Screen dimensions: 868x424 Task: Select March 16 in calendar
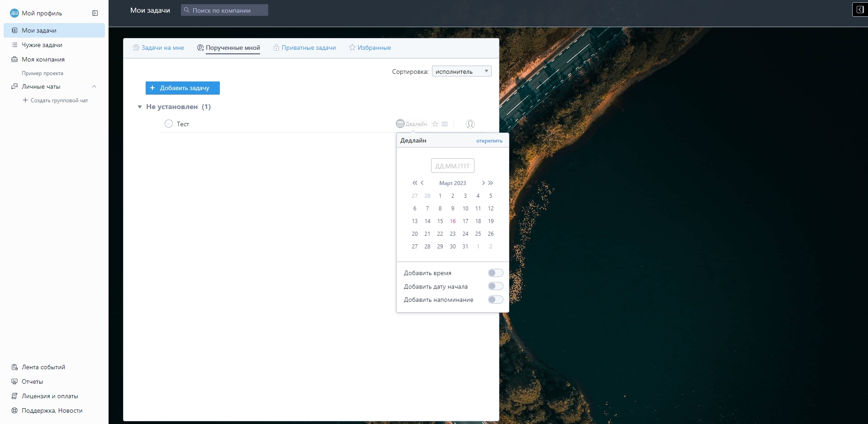click(x=453, y=221)
